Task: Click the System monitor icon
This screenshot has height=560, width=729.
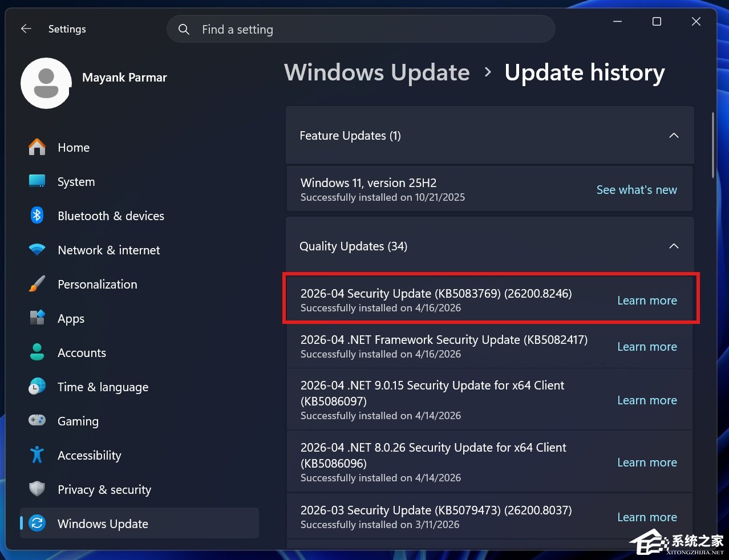Action: point(37,181)
